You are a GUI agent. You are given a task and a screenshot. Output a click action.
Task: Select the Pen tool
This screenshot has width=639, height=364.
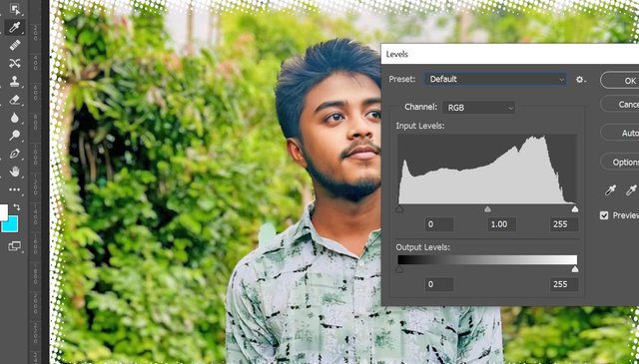tap(15, 154)
